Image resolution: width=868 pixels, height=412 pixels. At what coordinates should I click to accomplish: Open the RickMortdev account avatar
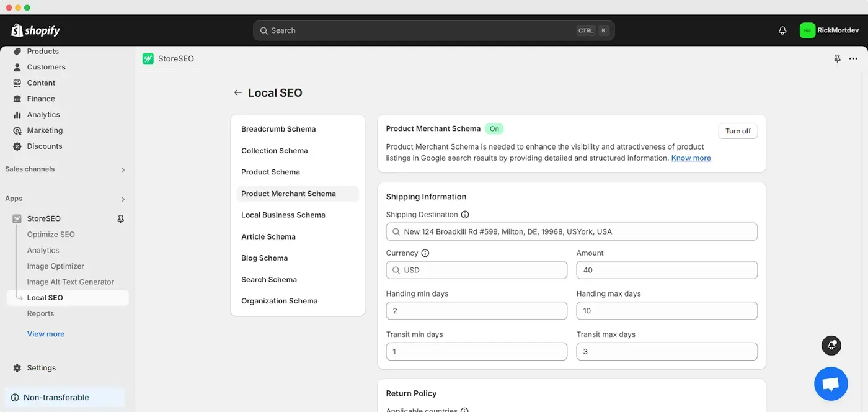(807, 30)
